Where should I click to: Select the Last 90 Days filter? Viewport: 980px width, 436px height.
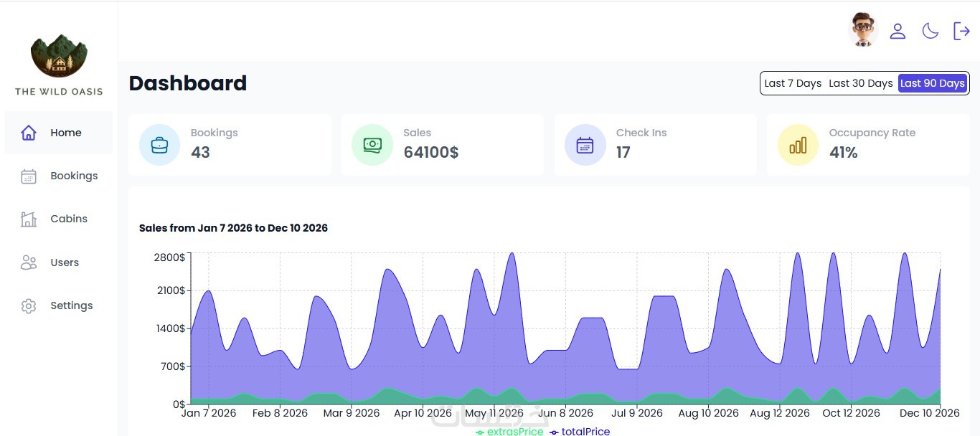click(x=933, y=83)
